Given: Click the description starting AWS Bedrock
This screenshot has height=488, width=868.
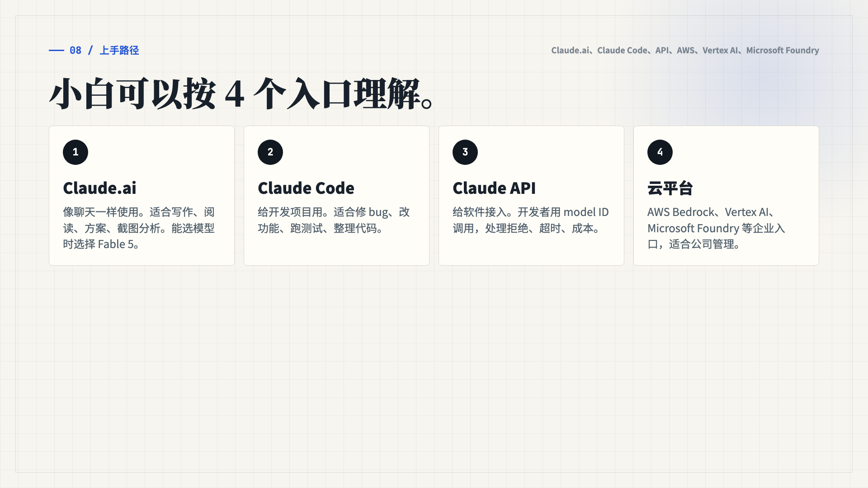Looking at the screenshot, I should pyautogui.click(x=716, y=228).
